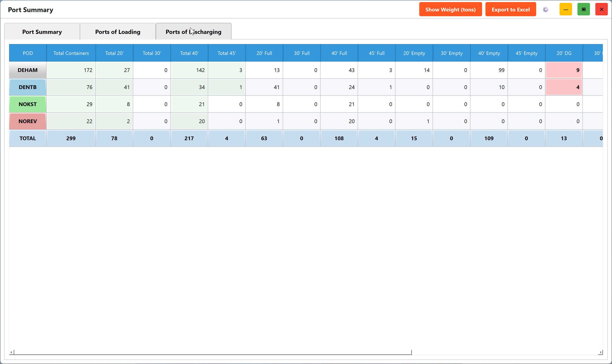
Task: Click DEHAM 20' DG value 9
Action: [x=564, y=70]
